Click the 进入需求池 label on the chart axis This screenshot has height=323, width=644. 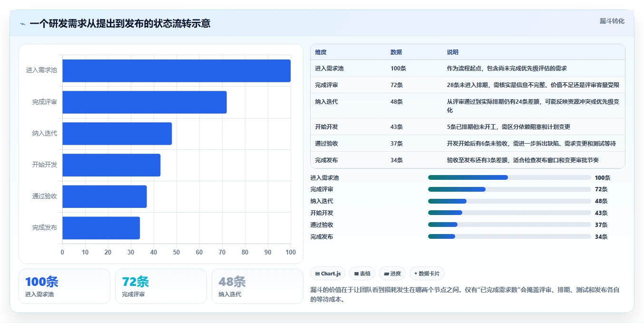[41, 70]
